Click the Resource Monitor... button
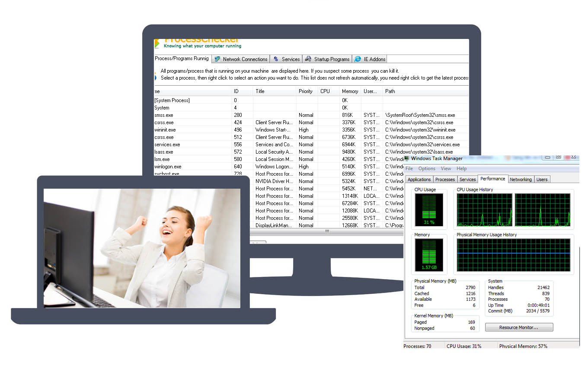 click(519, 328)
